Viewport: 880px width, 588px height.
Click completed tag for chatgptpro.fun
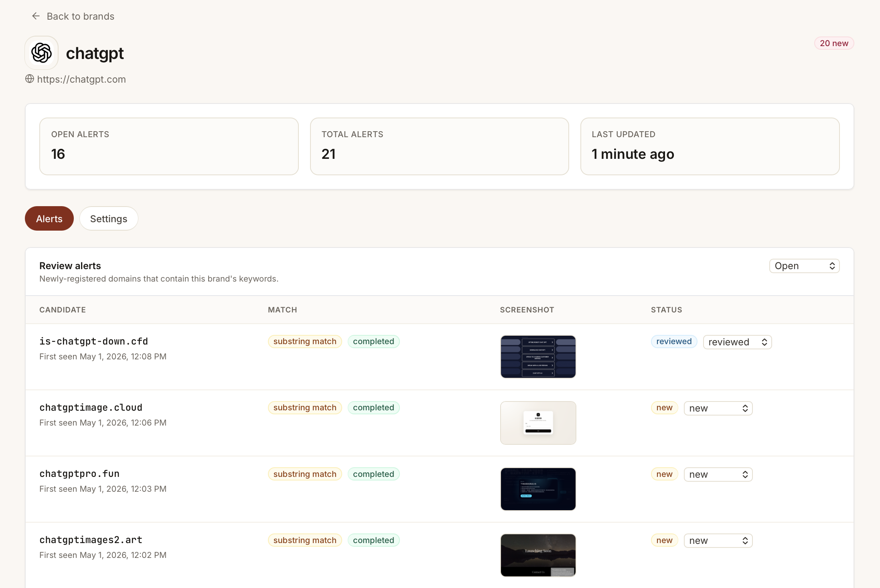pos(373,474)
